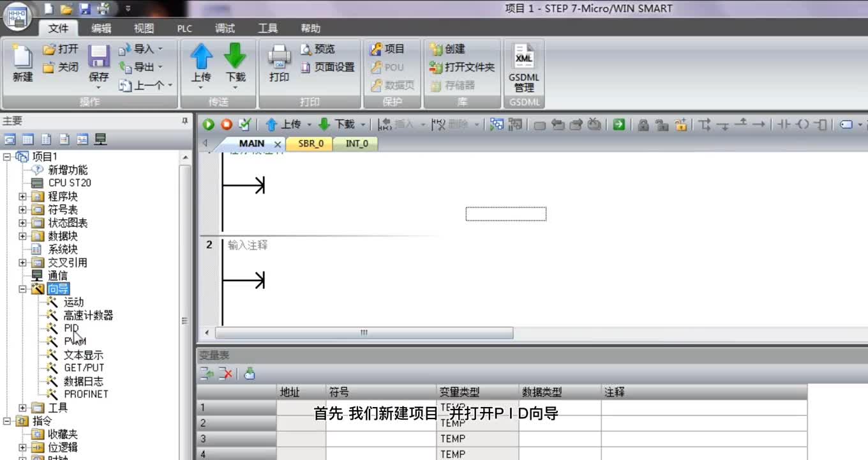Click the insert coil icon in editor toolbar
Viewport: 868px width, 460px height.
pyautogui.click(x=804, y=125)
